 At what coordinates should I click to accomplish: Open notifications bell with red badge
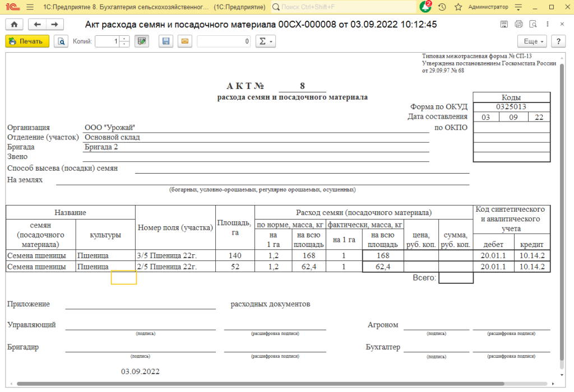[425, 7]
